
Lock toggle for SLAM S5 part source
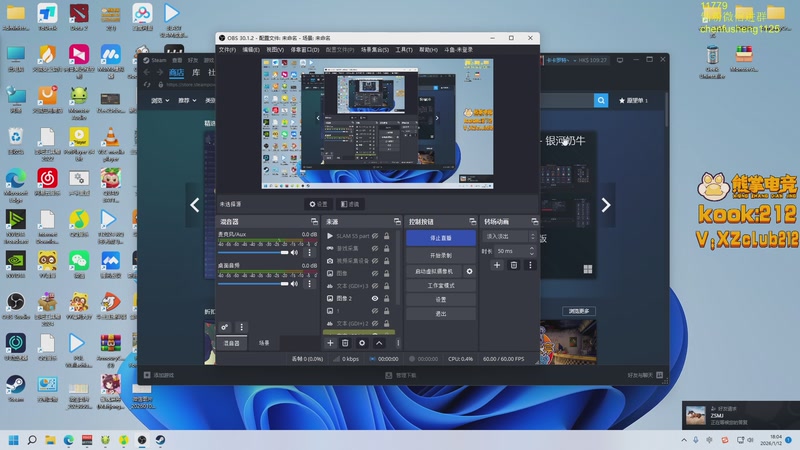pyautogui.click(x=387, y=236)
